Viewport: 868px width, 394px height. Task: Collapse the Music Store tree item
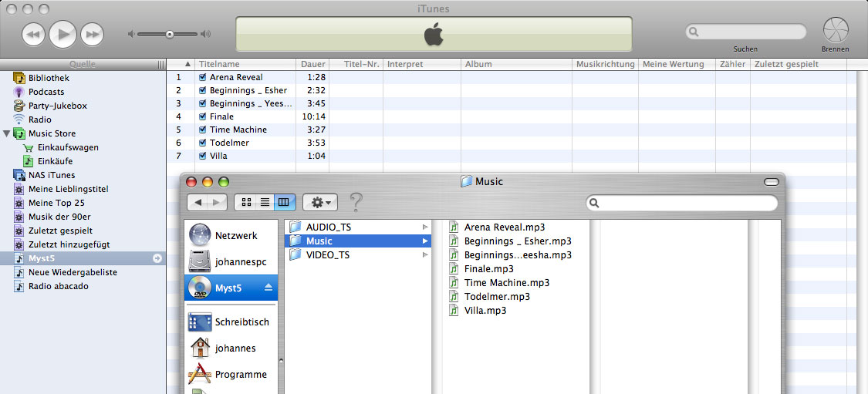tap(7, 133)
